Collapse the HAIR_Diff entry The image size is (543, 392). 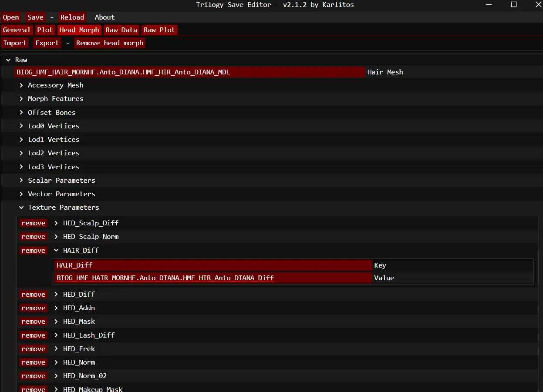(56, 251)
